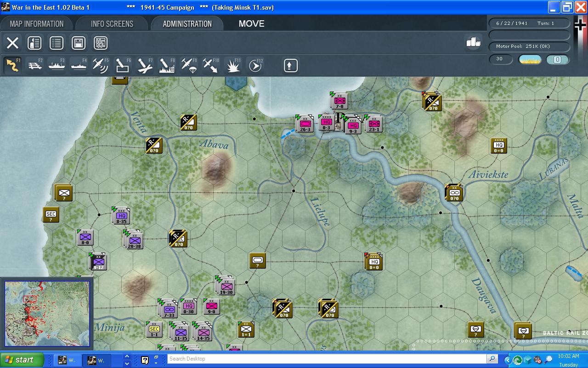Select the SEC 1-1 security unit
Image resolution: width=588 pixels, height=368 pixels.
[x=154, y=329]
